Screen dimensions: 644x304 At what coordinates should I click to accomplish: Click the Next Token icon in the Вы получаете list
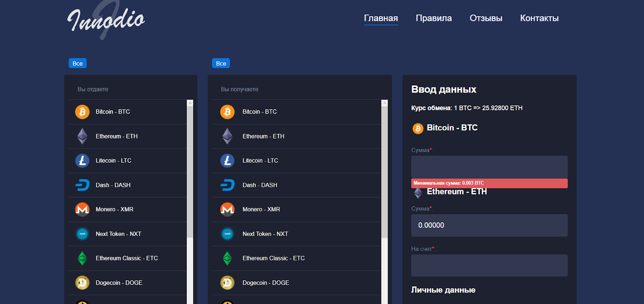[x=227, y=234]
